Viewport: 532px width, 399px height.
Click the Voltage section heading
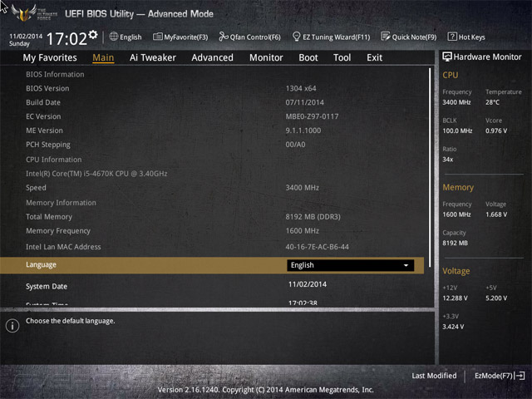point(456,271)
